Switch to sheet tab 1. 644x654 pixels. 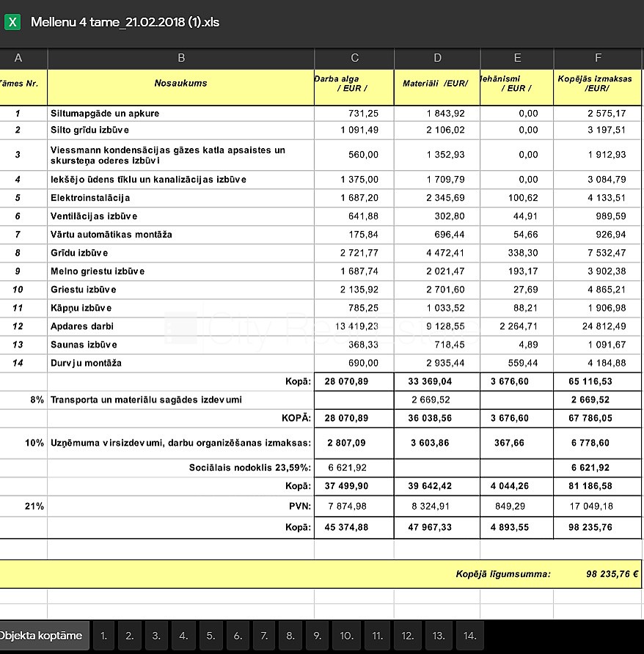[103, 636]
